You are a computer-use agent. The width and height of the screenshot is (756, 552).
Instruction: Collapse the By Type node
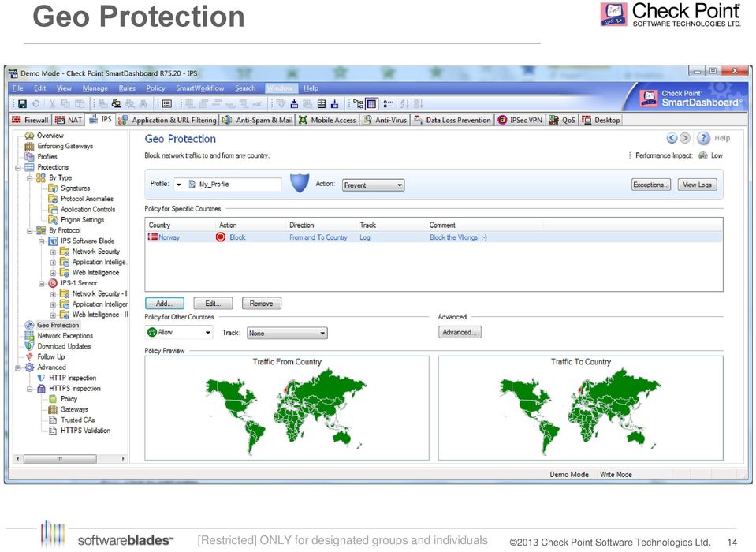(x=30, y=178)
